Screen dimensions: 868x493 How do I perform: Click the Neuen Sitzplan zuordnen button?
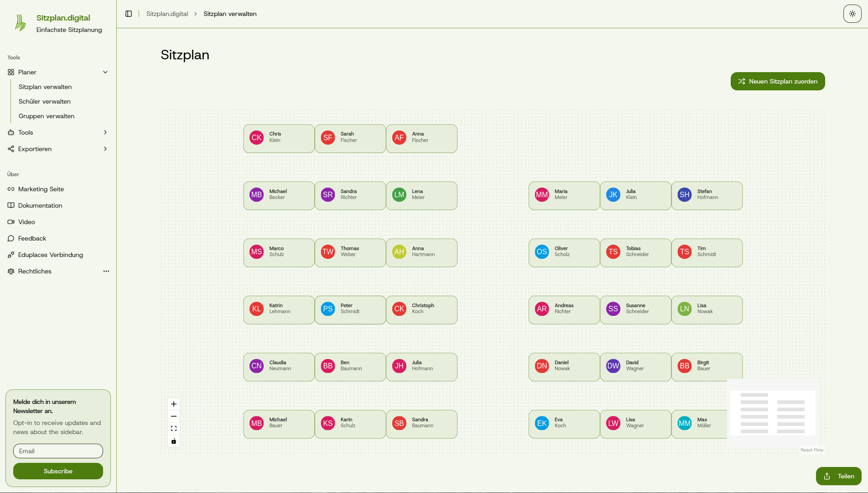777,81
